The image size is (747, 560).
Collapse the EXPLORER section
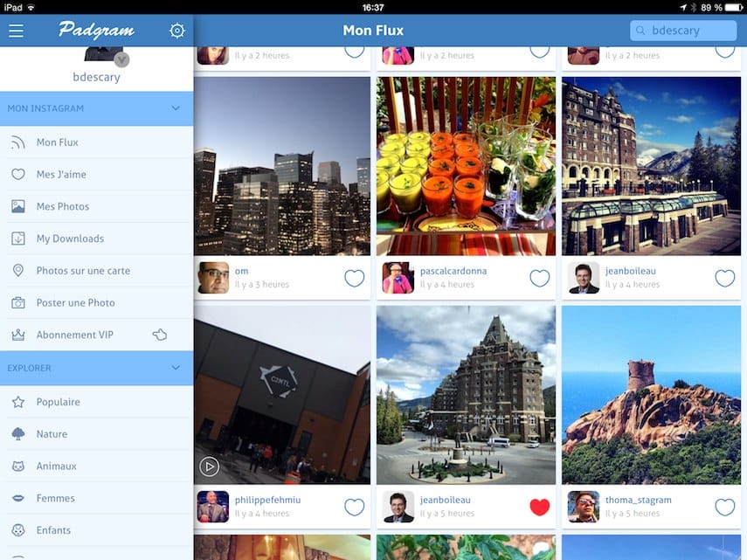tap(174, 368)
